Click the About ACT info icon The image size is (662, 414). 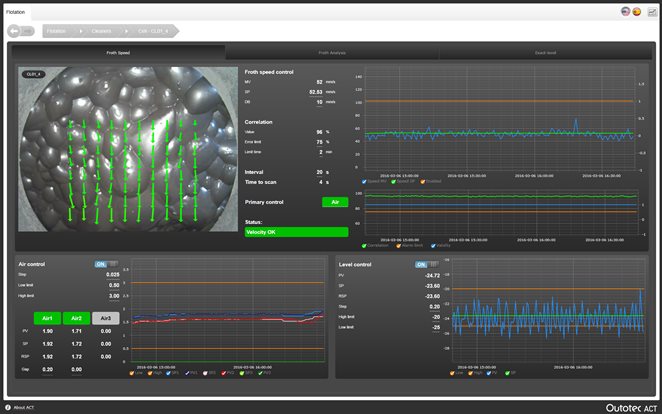pyautogui.click(x=8, y=407)
